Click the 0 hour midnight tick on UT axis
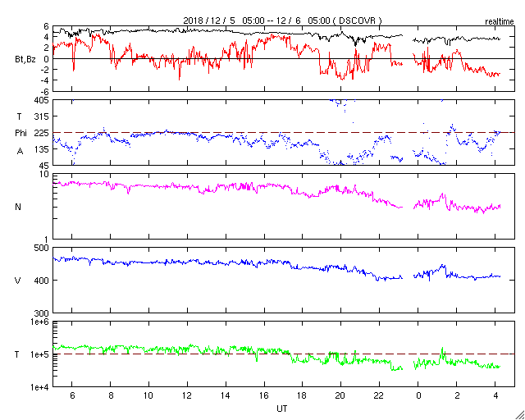 [x=418, y=396]
